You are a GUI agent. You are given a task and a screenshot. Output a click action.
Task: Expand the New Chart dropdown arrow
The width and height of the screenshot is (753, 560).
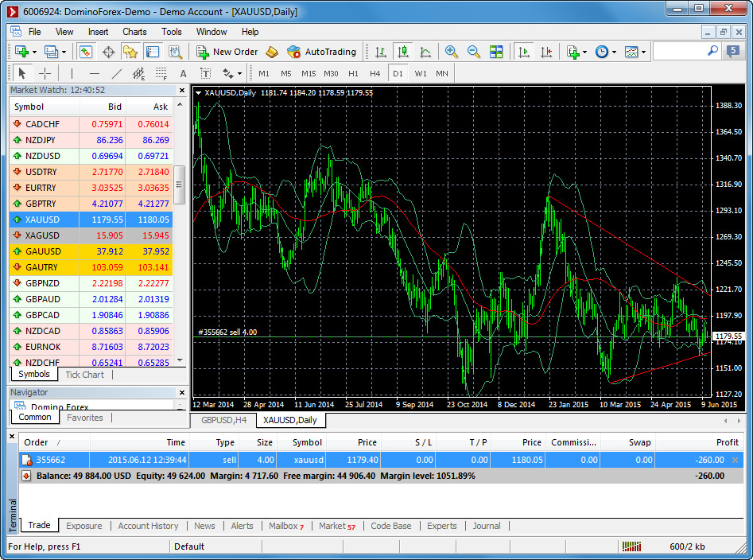click(x=34, y=52)
